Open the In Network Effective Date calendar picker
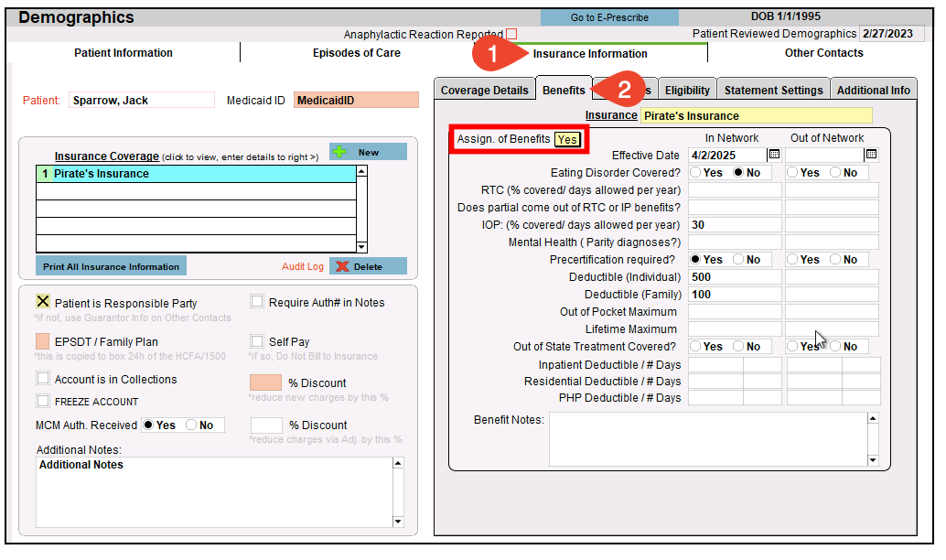This screenshot has height=560, width=946. [773, 155]
